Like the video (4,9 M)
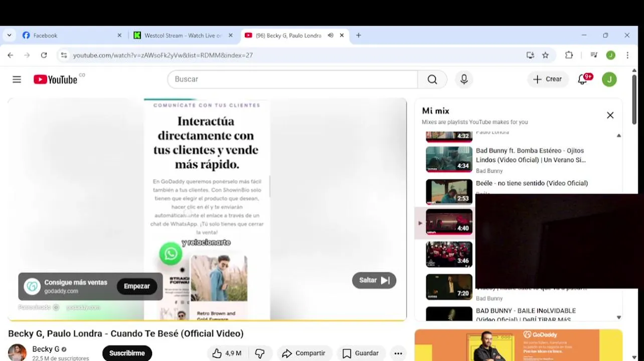The image size is (644, 361). pyautogui.click(x=227, y=353)
